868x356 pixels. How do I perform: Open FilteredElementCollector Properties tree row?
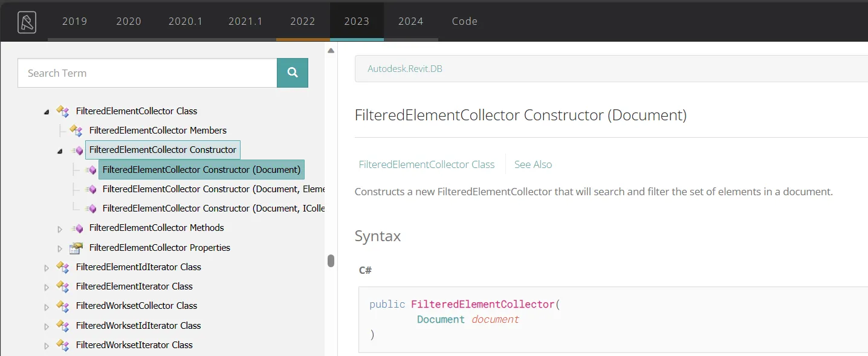point(160,248)
